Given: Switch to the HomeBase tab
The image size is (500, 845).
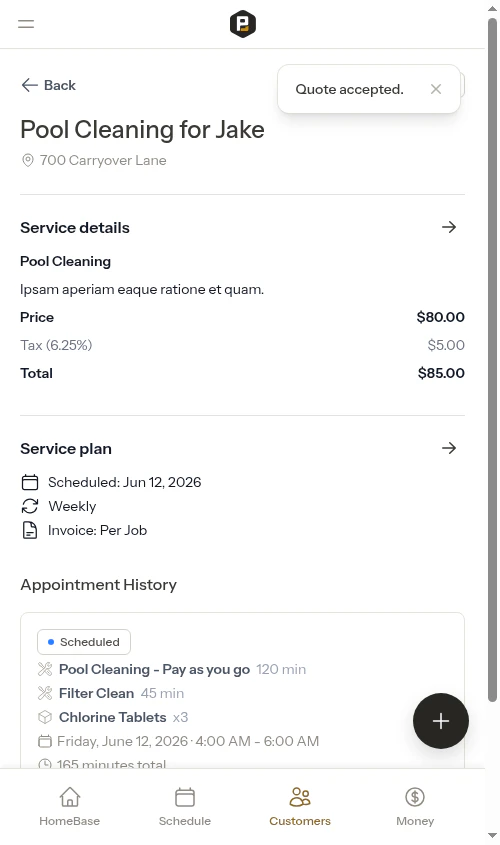Looking at the screenshot, I should pyautogui.click(x=70, y=806).
